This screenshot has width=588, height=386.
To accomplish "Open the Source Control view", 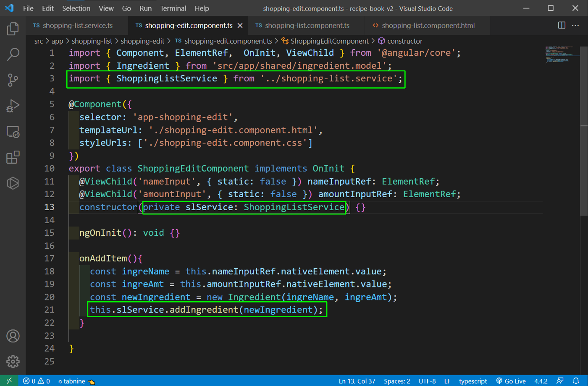I will pyautogui.click(x=13, y=80).
